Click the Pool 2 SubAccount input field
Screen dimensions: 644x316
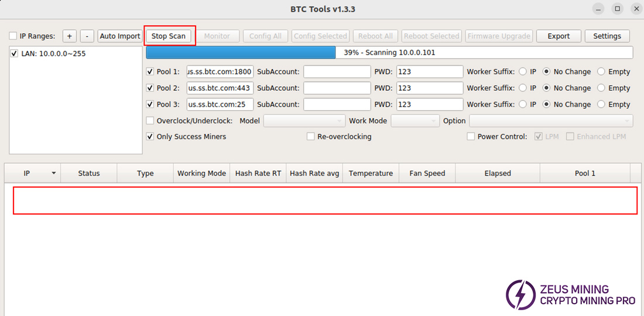(x=337, y=88)
